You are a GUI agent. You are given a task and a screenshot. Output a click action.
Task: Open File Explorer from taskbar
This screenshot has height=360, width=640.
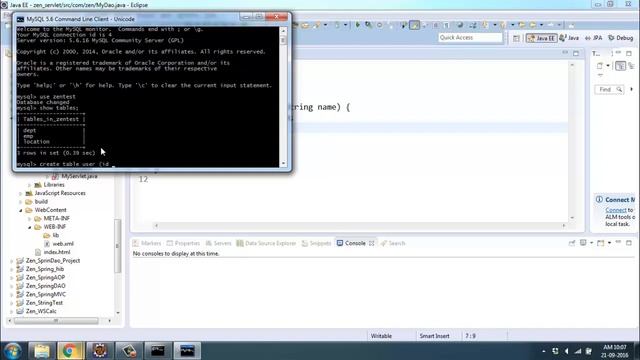41,351
